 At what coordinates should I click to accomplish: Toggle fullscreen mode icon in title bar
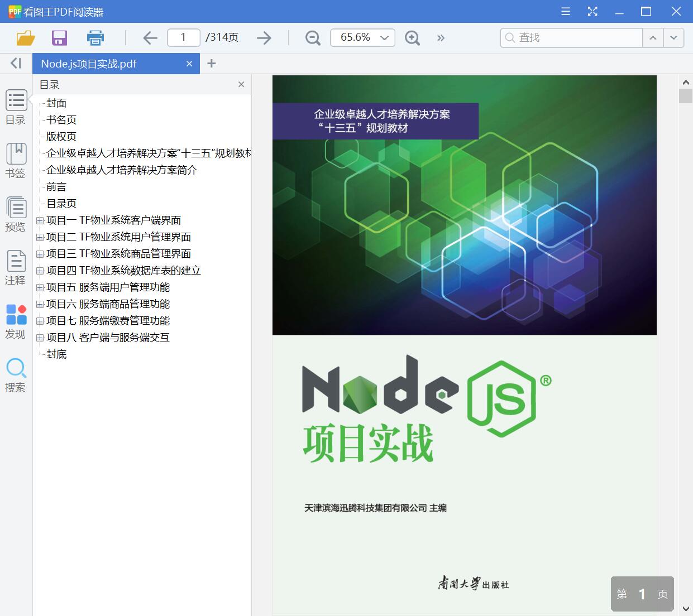pos(592,11)
